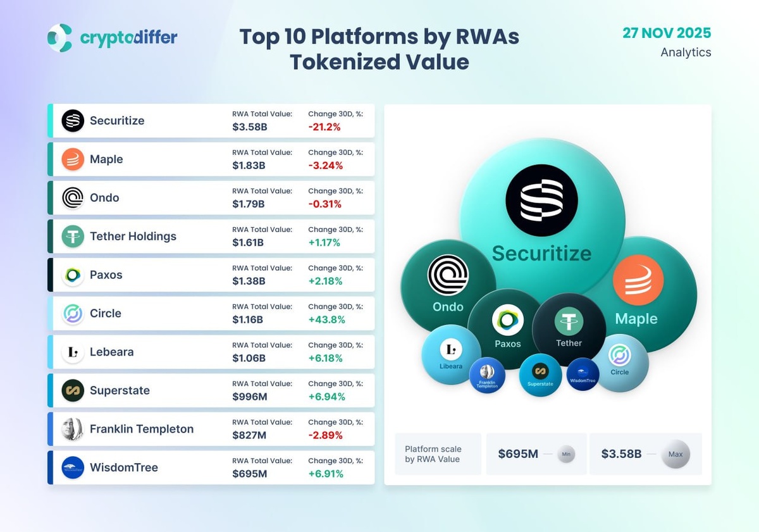Click the '-21.2%' change value
Screen dimensions: 759x532
[324, 127]
